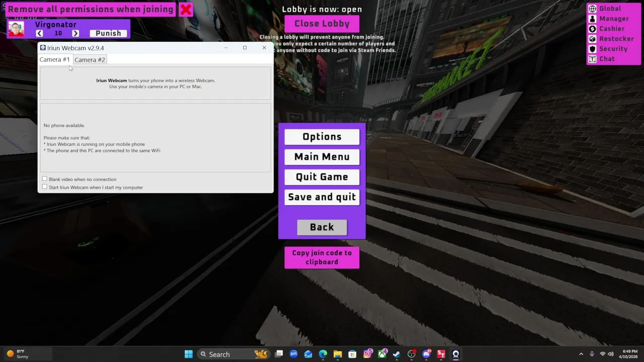Enable Start Iriun Webcam when I start my computer
The height and width of the screenshot is (362, 644).
coord(45,187)
